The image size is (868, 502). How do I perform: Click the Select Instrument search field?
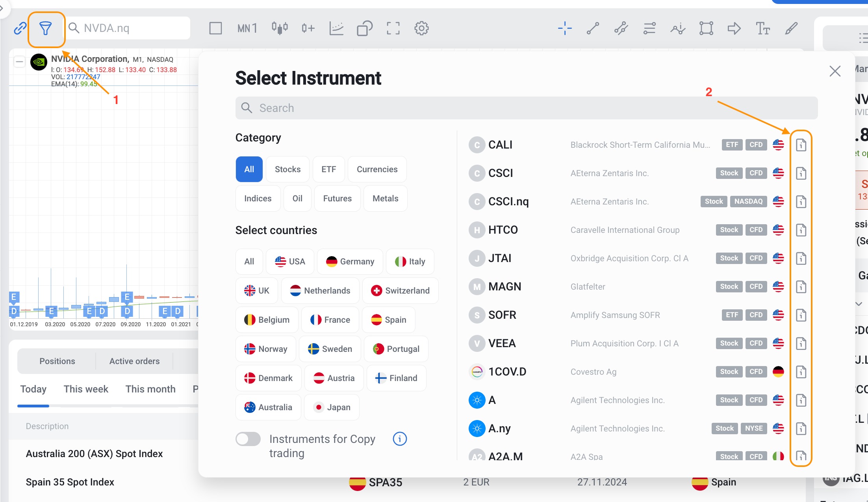[x=527, y=108]
